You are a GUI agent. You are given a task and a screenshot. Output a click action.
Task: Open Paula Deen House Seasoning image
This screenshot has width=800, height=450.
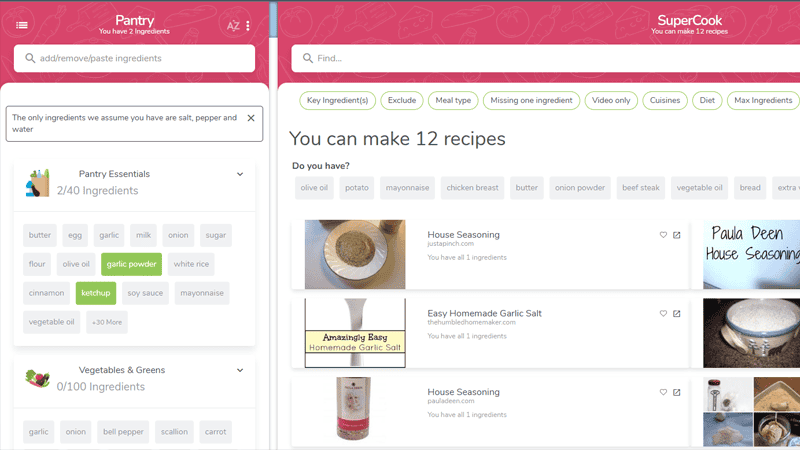pos(752,254)
